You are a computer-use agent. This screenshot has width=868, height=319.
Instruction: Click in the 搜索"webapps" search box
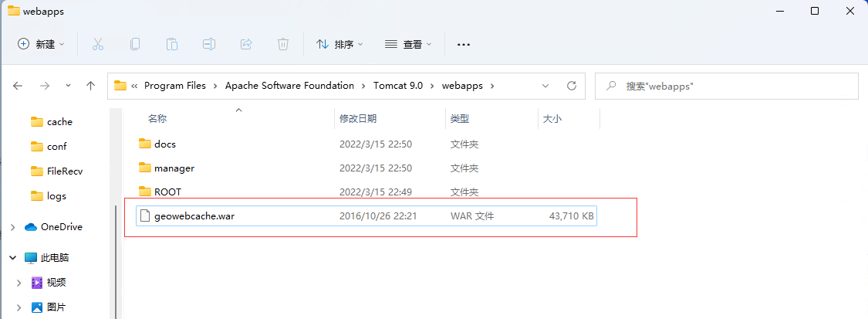726,86
